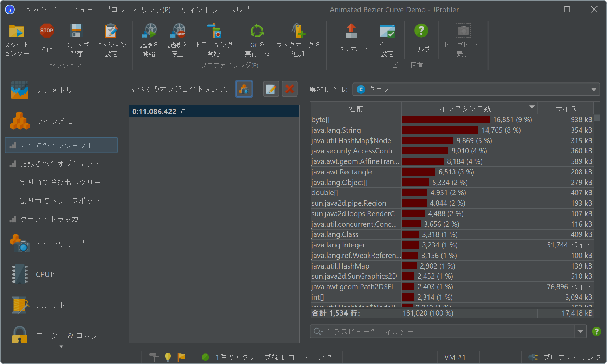Image resolution: width=607 pixels, height=364 pixels.
Task: Click the トラッキング開始 icon
Action: (214, 40)
